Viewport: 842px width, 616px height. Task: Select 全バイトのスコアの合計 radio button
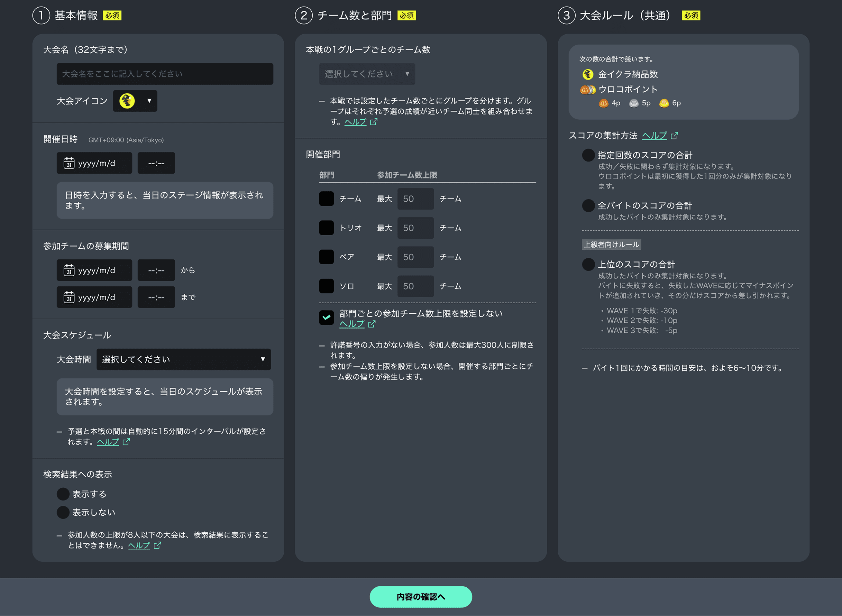[588, 205]
